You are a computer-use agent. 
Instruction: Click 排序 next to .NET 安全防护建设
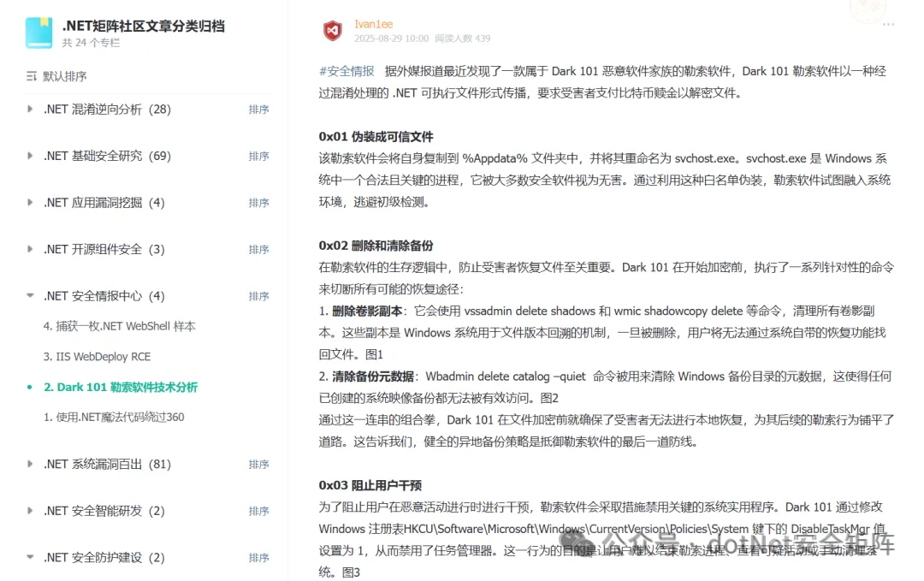[x=258, y=557]
